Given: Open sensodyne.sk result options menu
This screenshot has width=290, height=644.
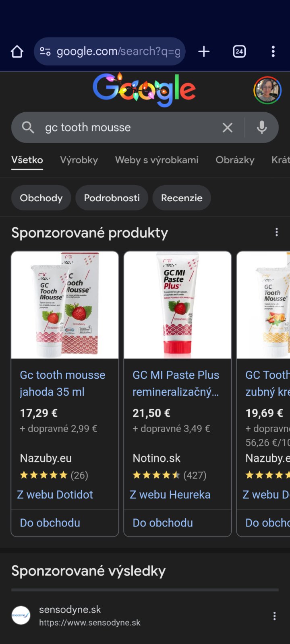Looking at the screenshot, I should point(274,616).
